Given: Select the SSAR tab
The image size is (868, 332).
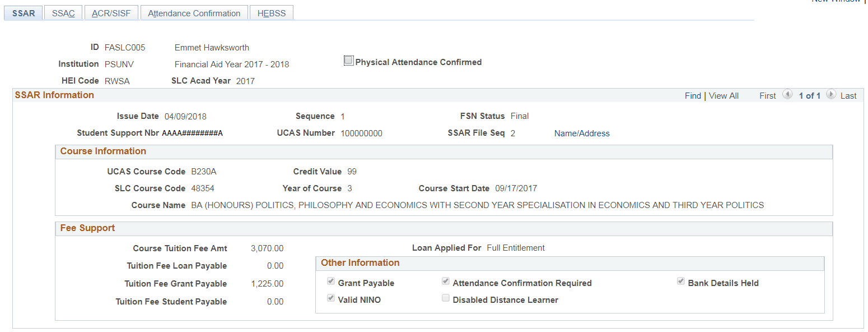Looking at the screenshot, I should pos(23,12).
